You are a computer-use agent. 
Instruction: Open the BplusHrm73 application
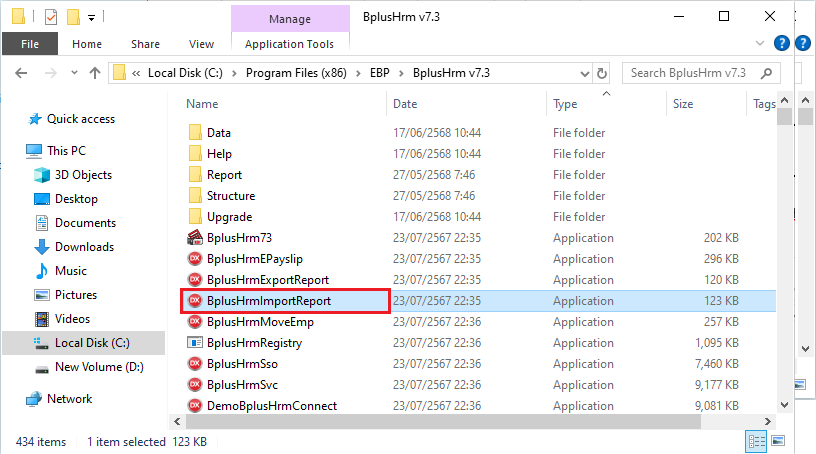(x=238, y=238)
